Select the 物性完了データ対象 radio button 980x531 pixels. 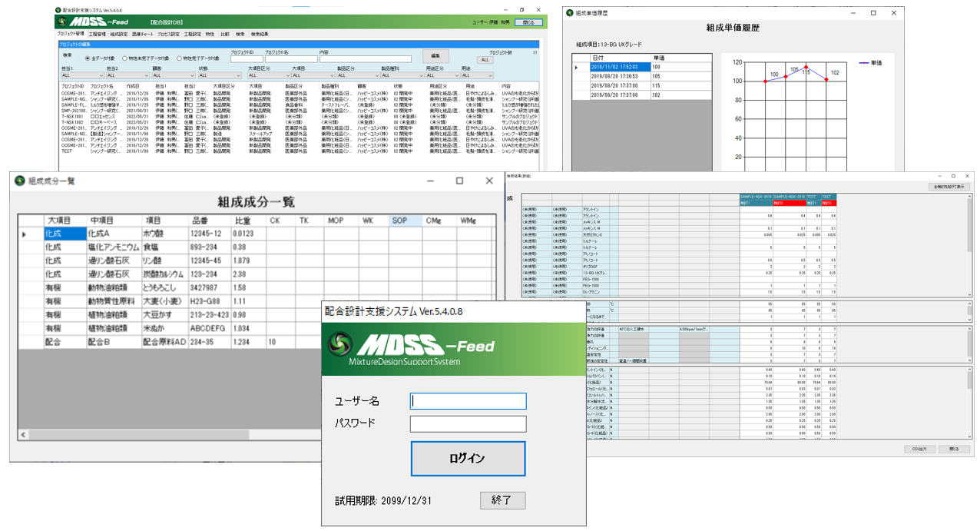pos(179,58)
